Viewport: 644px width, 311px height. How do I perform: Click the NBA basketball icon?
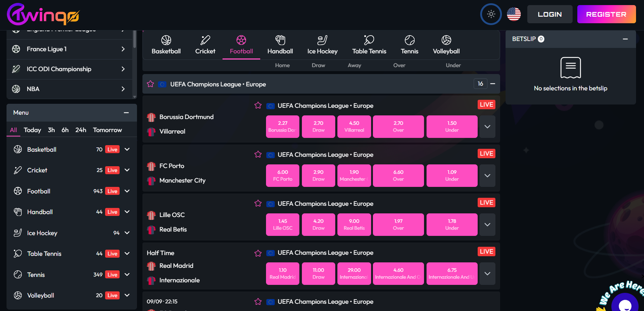[16, 89]
